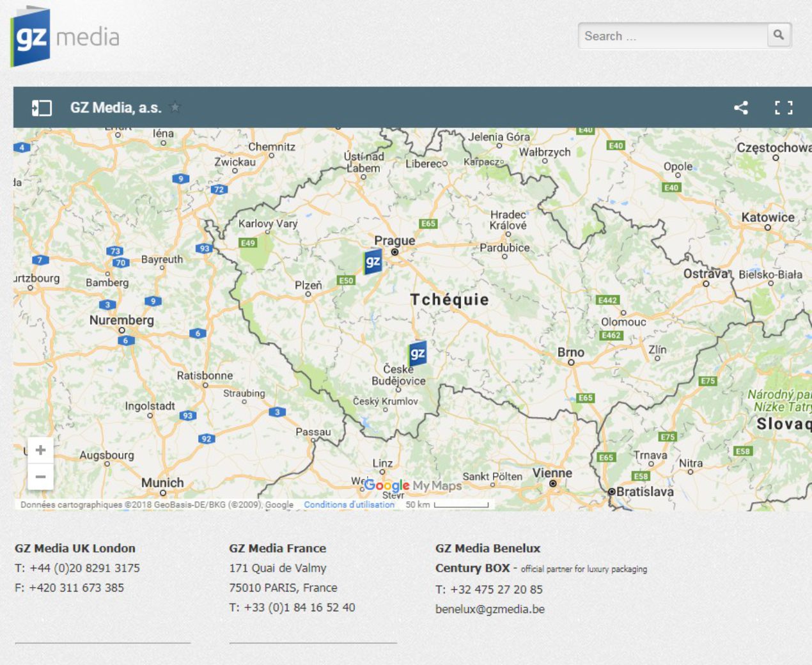This screenshot has width=812, height=665.
Task: Click the Karlovy Vary label
Action: (x=268, y=224)
